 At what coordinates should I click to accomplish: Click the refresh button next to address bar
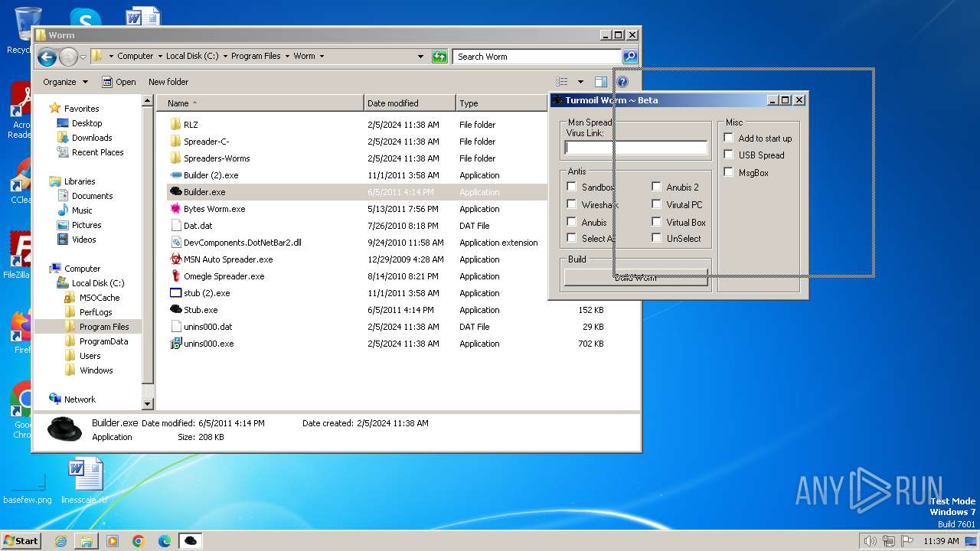click(439, 57)
